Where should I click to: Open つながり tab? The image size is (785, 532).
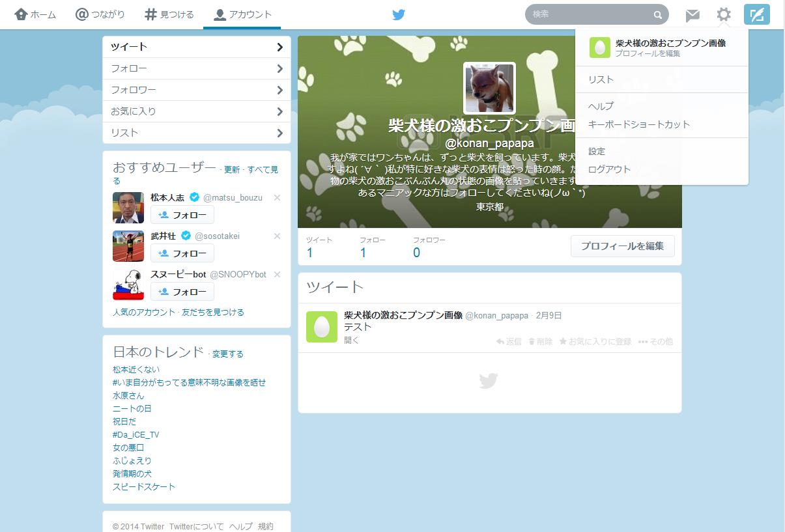[x=100, y=14]
